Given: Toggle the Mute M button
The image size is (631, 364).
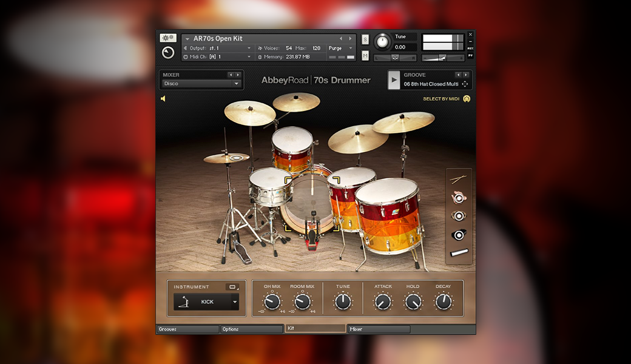Looking at the screenshot, I should pyautogui.click(x=365, y=55).
